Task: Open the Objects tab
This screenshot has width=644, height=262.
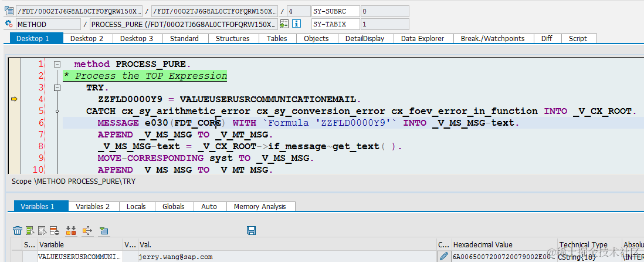Action: 316,38
